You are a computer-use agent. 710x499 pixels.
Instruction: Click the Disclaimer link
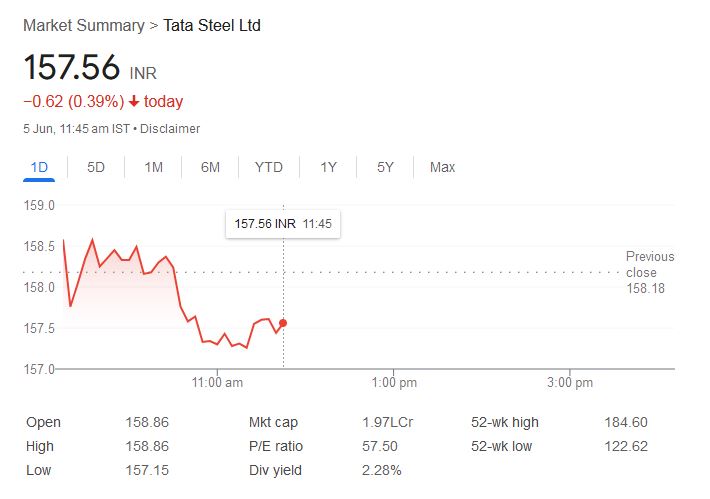pos(170,129)
